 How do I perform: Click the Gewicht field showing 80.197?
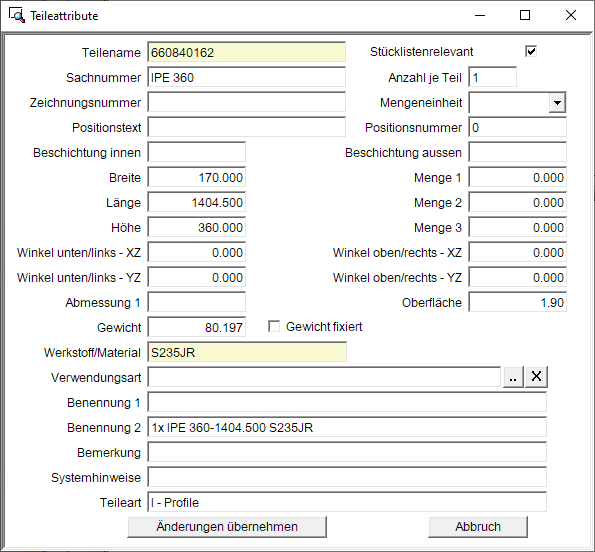click(197, 327)
